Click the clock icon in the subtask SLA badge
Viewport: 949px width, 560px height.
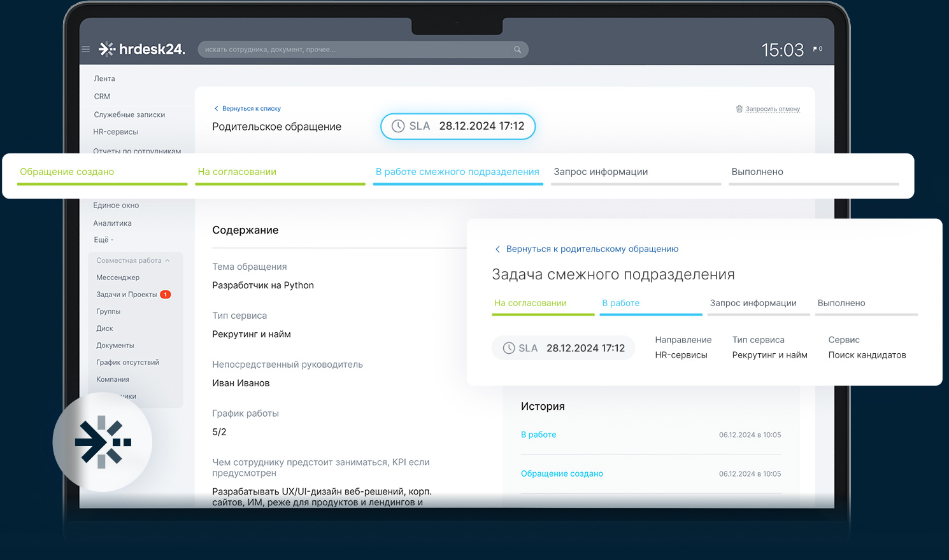tap(509, 347)
